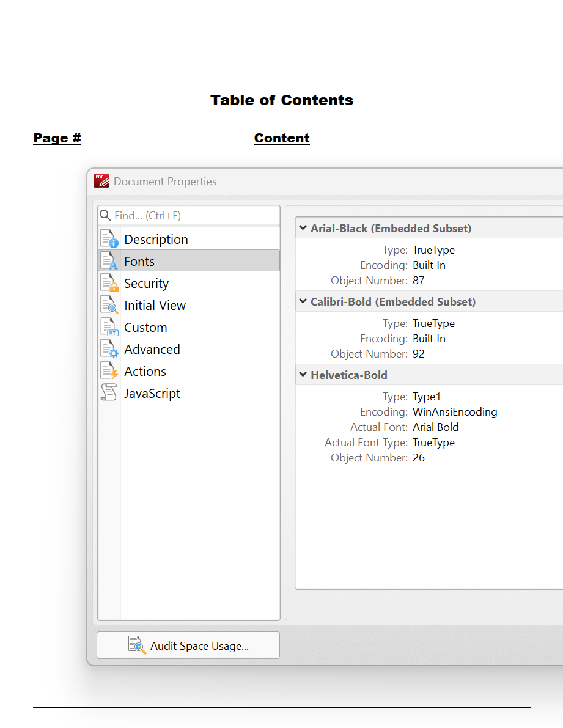Collapse the Helvetica-Bold font section

[303, 375]
